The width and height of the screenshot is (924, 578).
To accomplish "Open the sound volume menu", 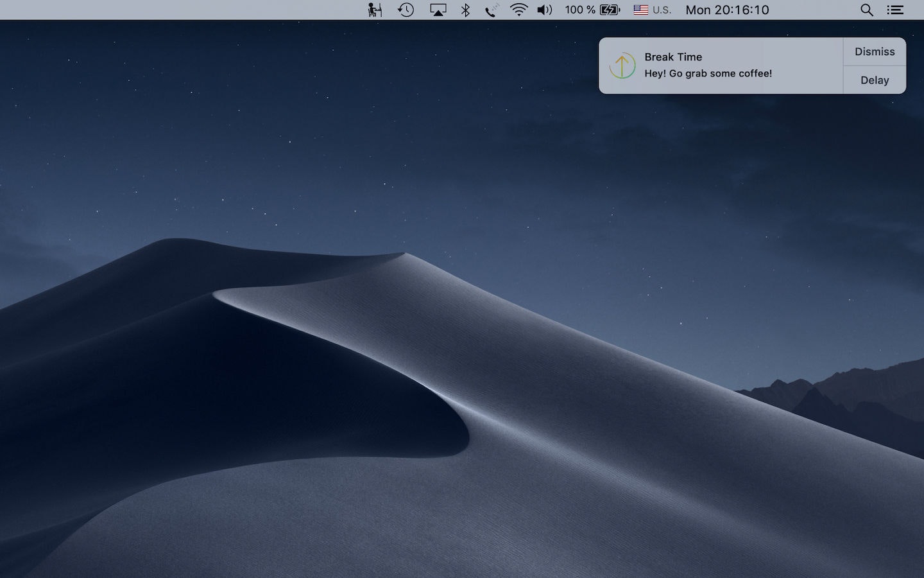I will [545, 10].
